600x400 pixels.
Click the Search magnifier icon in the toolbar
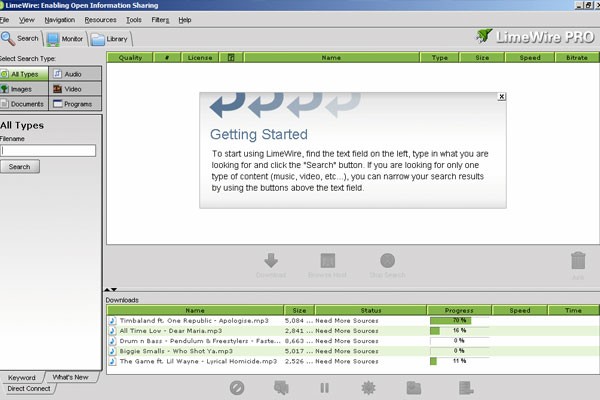pos(7,39)
